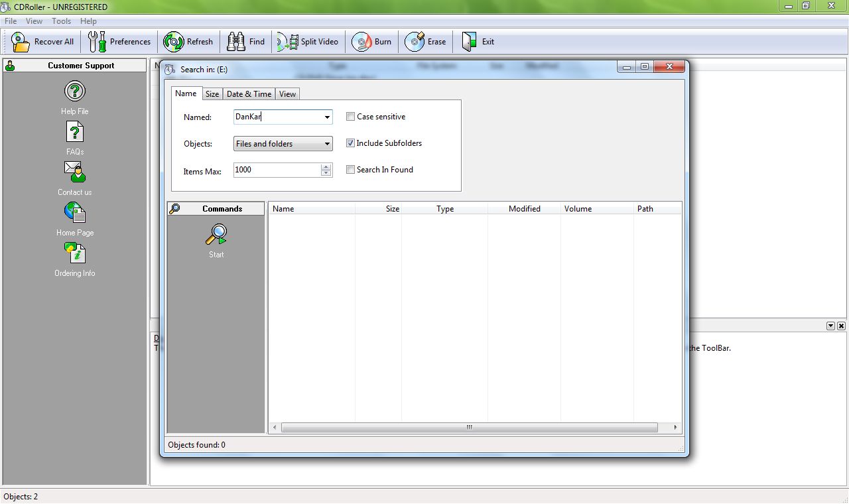Screen dimensions: 849x504
Task: Sort results by Name column header
Action: point(312,208)
